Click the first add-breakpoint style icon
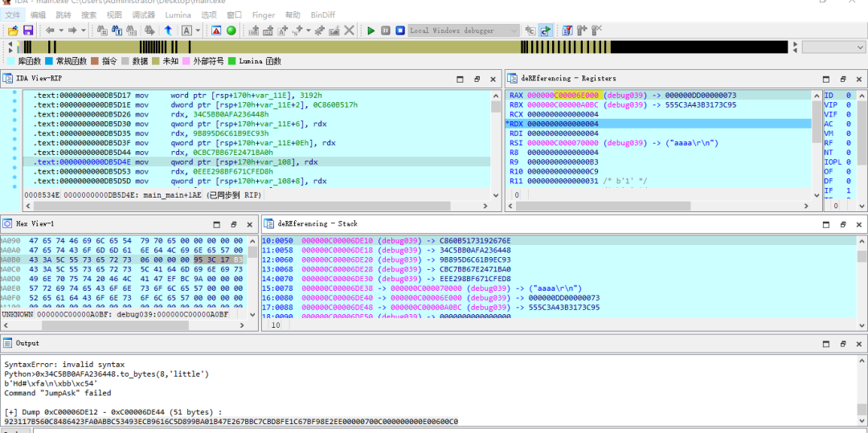Image resolution: width=868 pixels, height=433 pixels. (254, 31)
